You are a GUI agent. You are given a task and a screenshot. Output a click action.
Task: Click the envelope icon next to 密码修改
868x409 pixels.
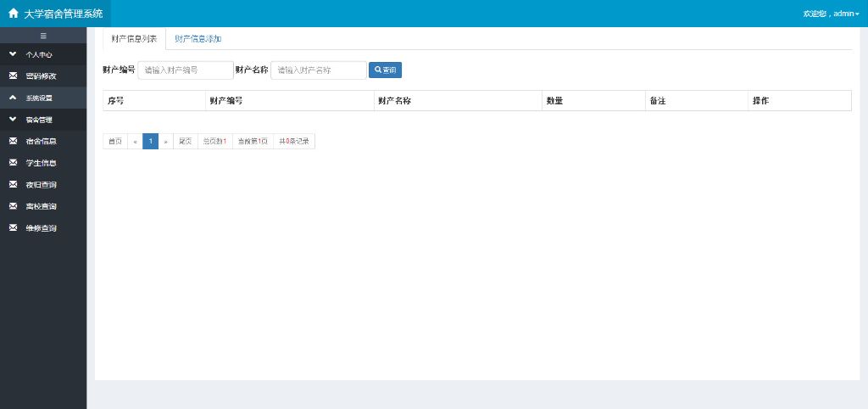(14, 76)
